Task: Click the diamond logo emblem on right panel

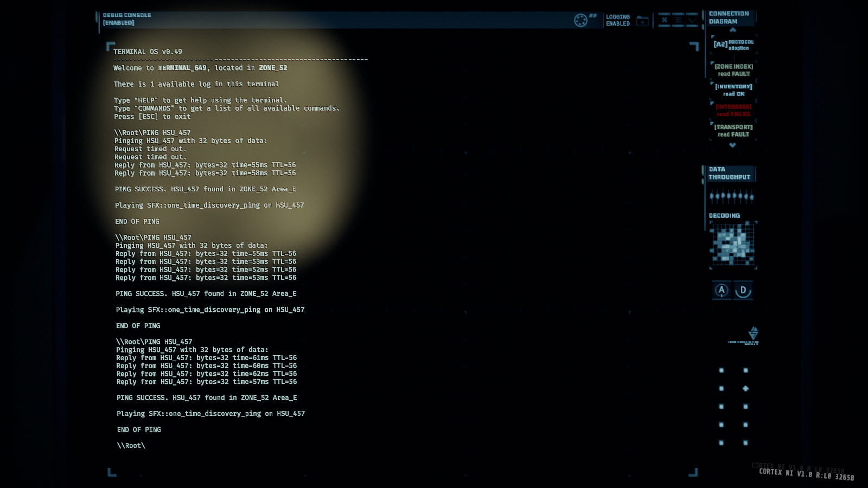Action: point(753,333)
